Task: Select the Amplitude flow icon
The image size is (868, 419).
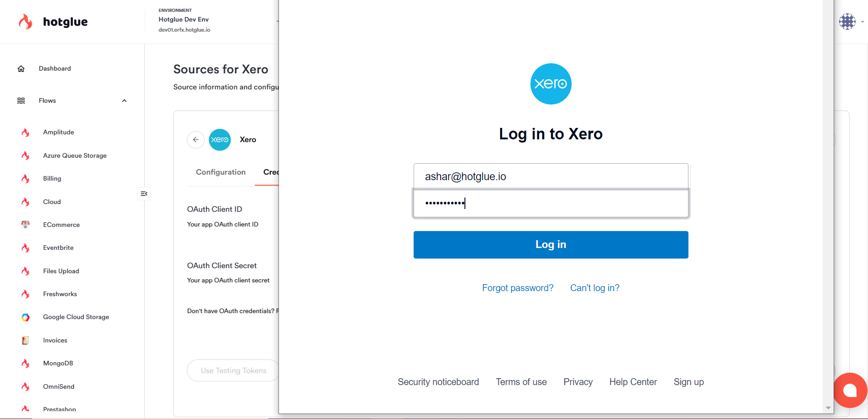Action: point(26,132)
